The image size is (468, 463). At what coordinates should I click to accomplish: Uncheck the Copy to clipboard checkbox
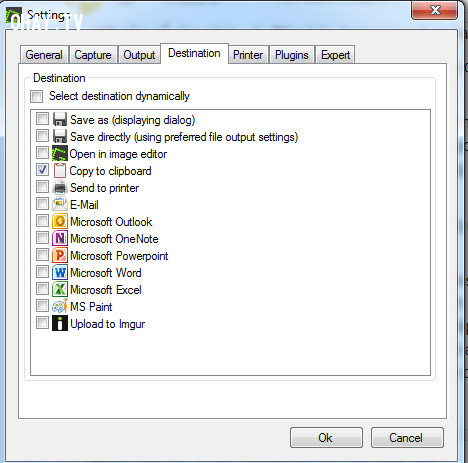pos(42,170)
